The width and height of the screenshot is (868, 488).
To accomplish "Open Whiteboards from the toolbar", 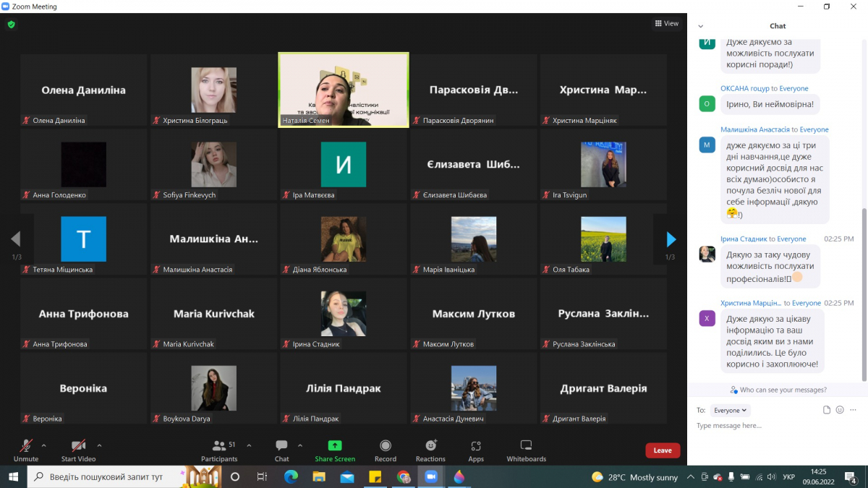I will [x=526, y=446].
